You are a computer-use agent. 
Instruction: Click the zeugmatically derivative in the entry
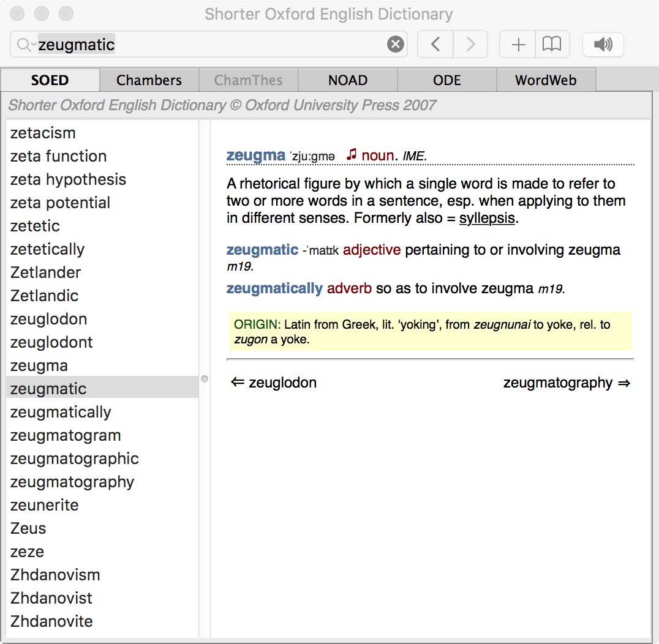[274, 288]
